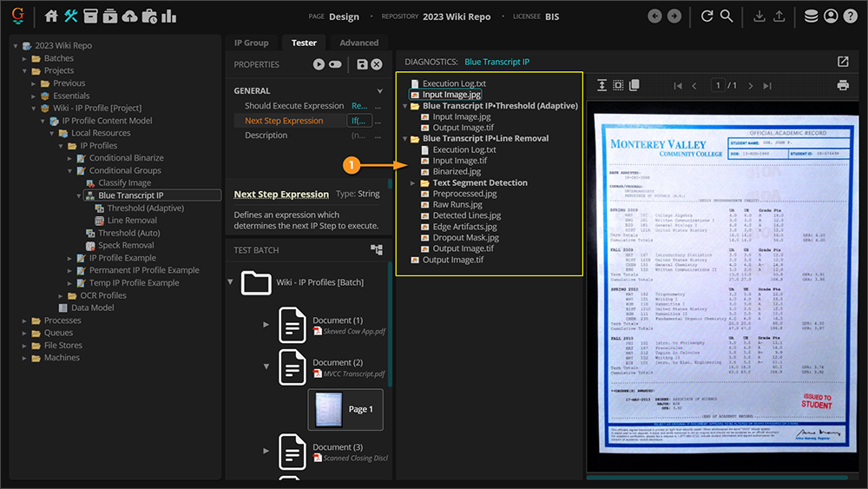
Task: Select the Page 1 thumbnail
Action: [345, 409]
